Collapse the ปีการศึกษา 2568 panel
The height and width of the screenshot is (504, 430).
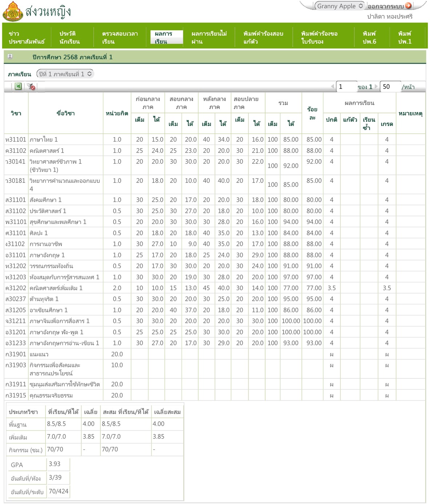[x=10, y=57]
